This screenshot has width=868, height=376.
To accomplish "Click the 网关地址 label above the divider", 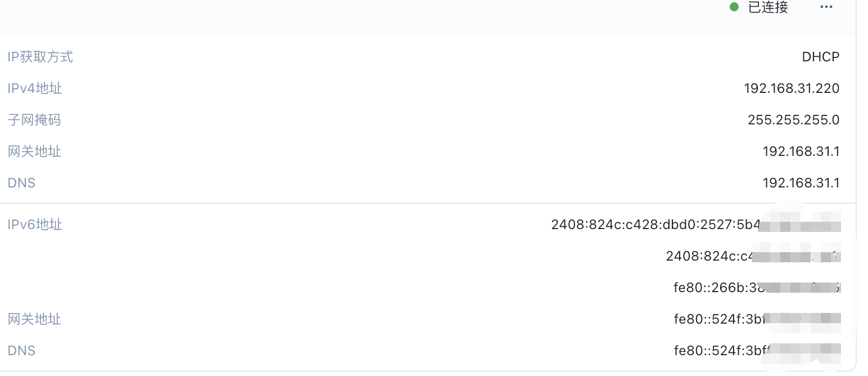I will click(34, 151).
